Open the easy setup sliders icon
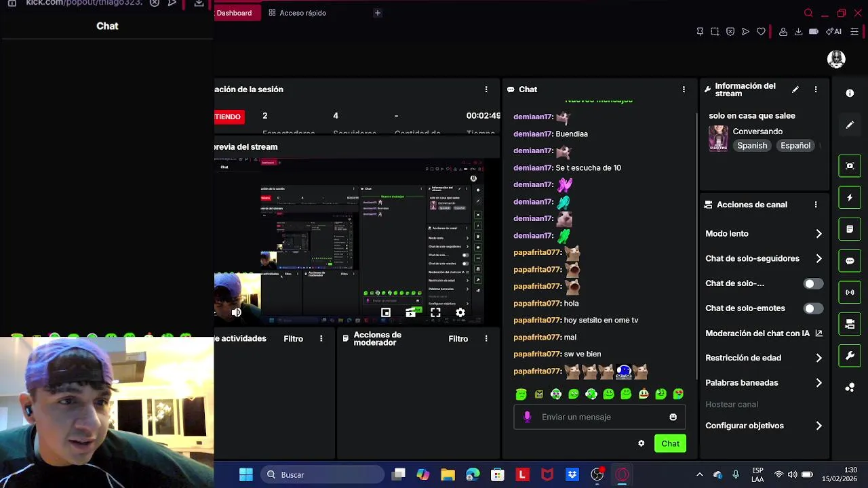Image resolution: width=868 pixels, height=488 pixels. coord(854,32)
